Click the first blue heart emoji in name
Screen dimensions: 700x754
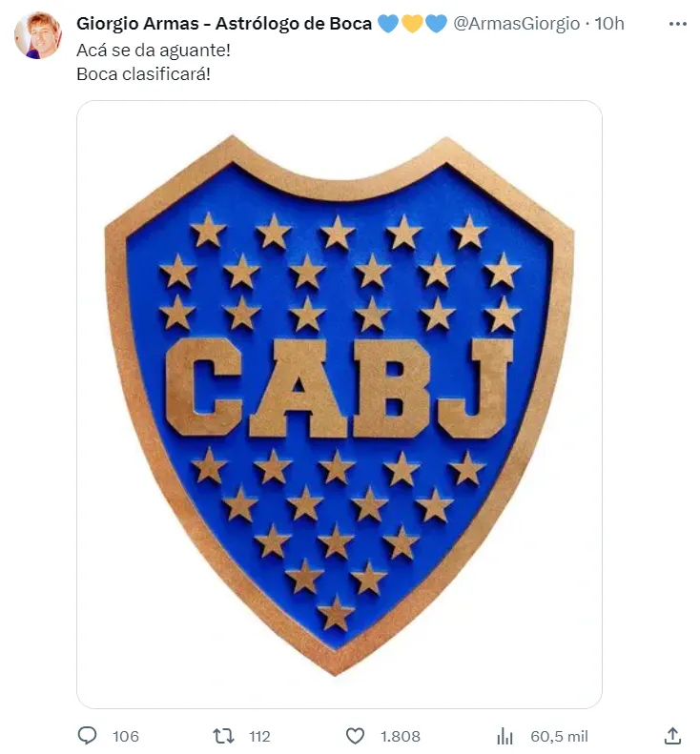(x=388, y=24)
